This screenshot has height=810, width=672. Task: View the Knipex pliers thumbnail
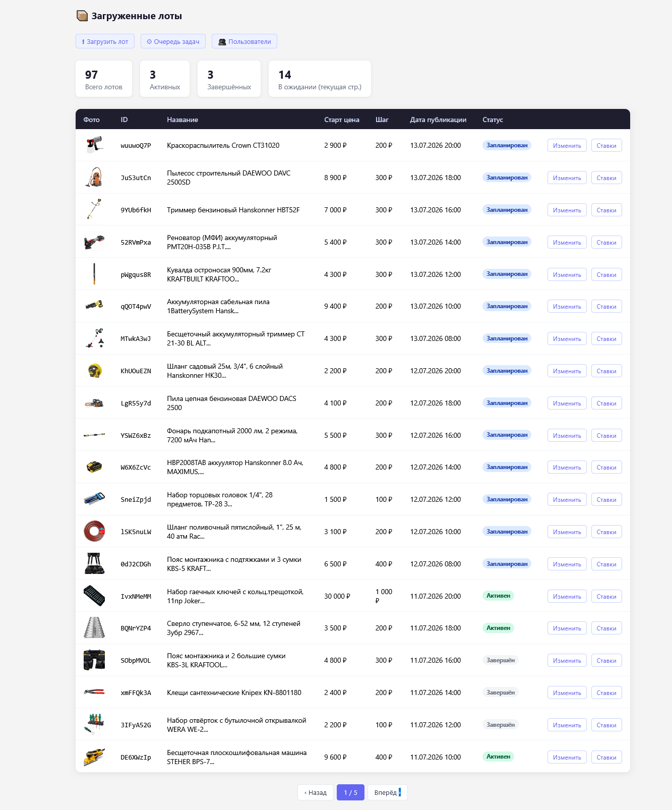pyautogui.click(x=94, y=692)
